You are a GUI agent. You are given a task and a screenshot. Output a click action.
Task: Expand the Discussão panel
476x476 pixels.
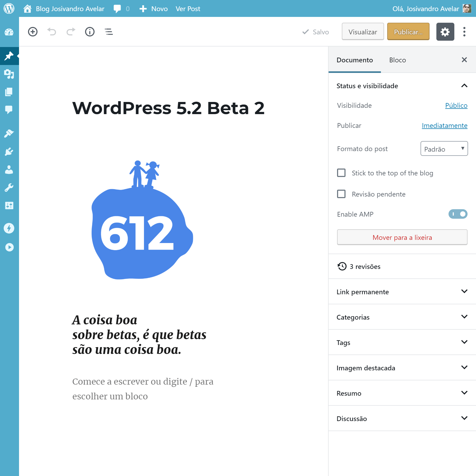coord(402,418)
